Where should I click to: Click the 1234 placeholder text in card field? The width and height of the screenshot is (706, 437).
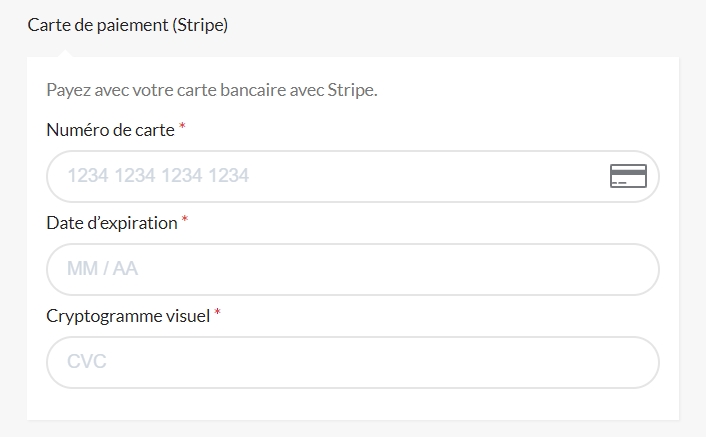point(158,176)
